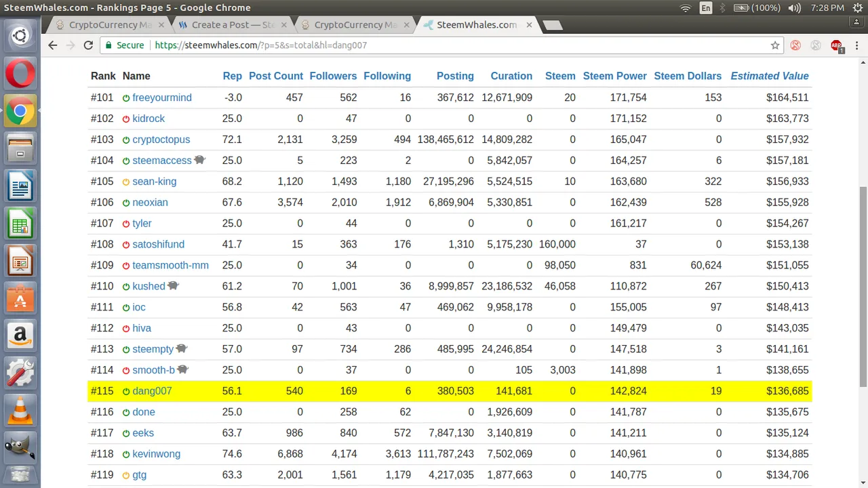Image resolution: width=868 pixels, height=488 pixels.
Task: Open freeyourmind user profile link
Action: pos(162,98)
